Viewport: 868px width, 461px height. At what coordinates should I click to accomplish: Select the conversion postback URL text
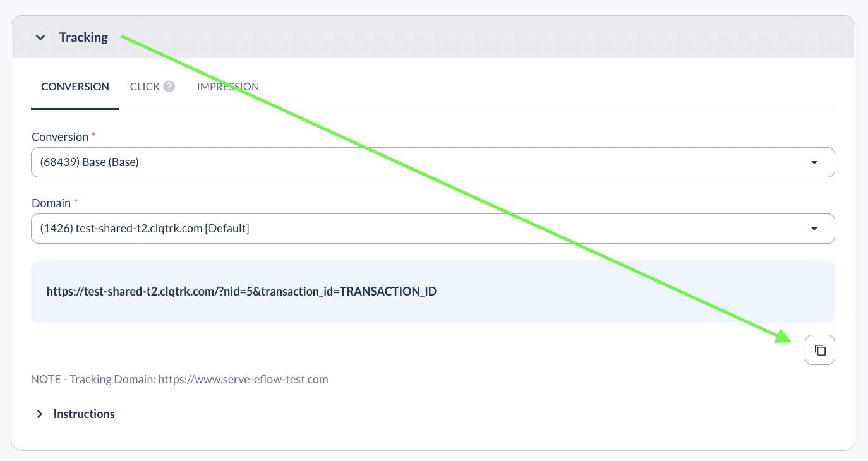point(242,292)
